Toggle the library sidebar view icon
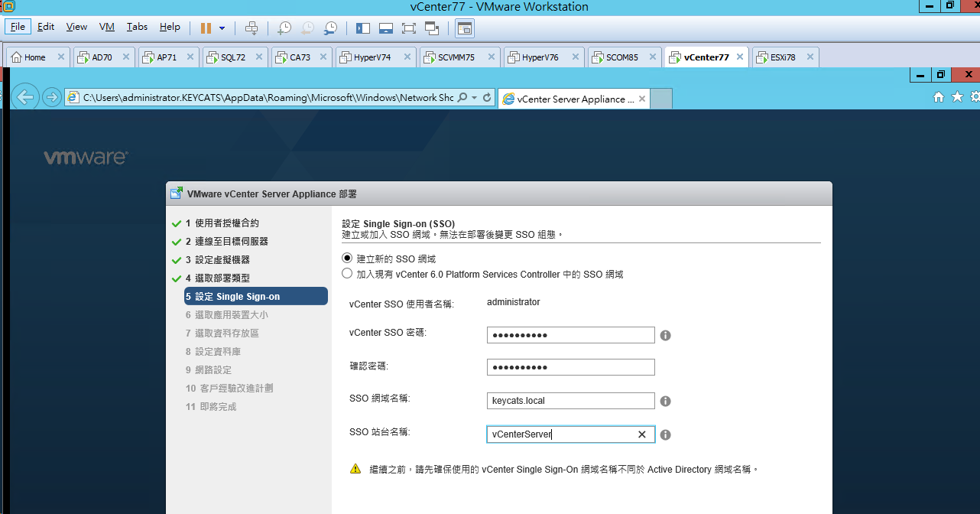This screenshot has width=980, height=514. (x=363, y=28)
